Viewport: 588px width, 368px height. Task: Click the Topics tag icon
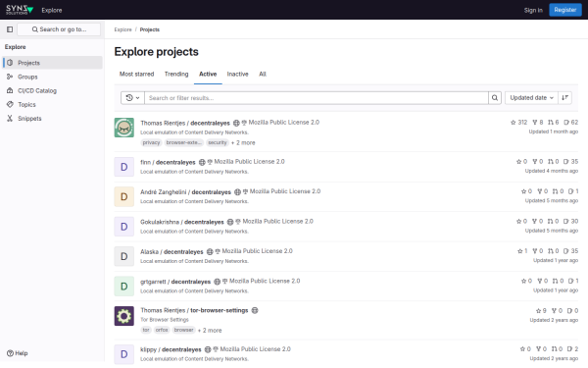[10, 104]
